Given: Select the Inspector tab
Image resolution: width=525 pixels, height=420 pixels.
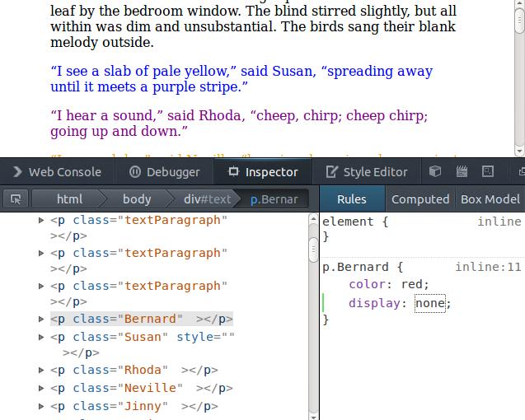Looking at the screenshot, I should (x=263, y=172).
